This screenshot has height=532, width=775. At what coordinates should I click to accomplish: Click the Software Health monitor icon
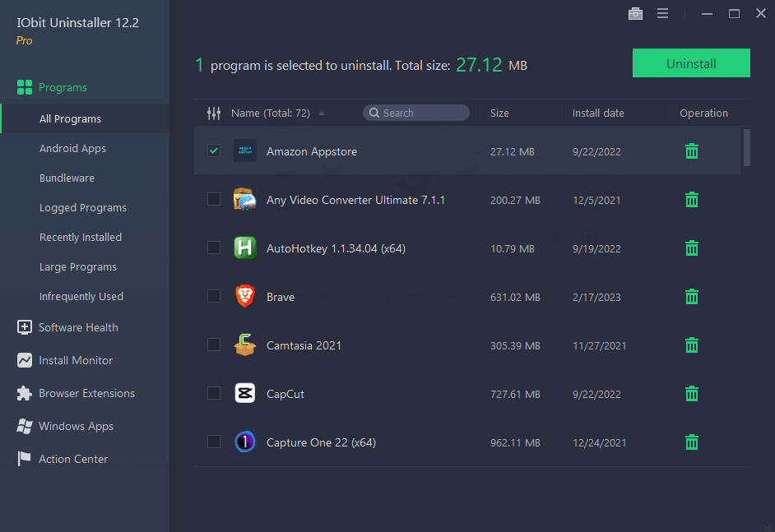click(24, 327)
